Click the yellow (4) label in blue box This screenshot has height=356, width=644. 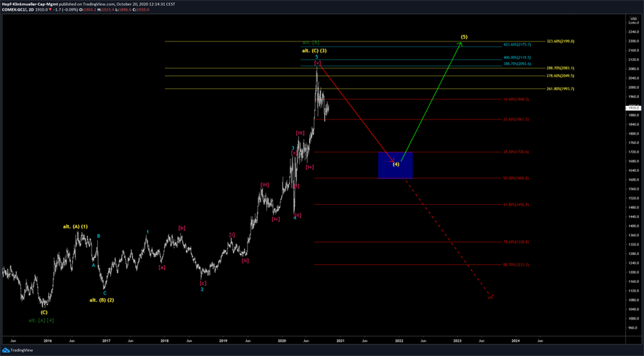coord(396,164)
